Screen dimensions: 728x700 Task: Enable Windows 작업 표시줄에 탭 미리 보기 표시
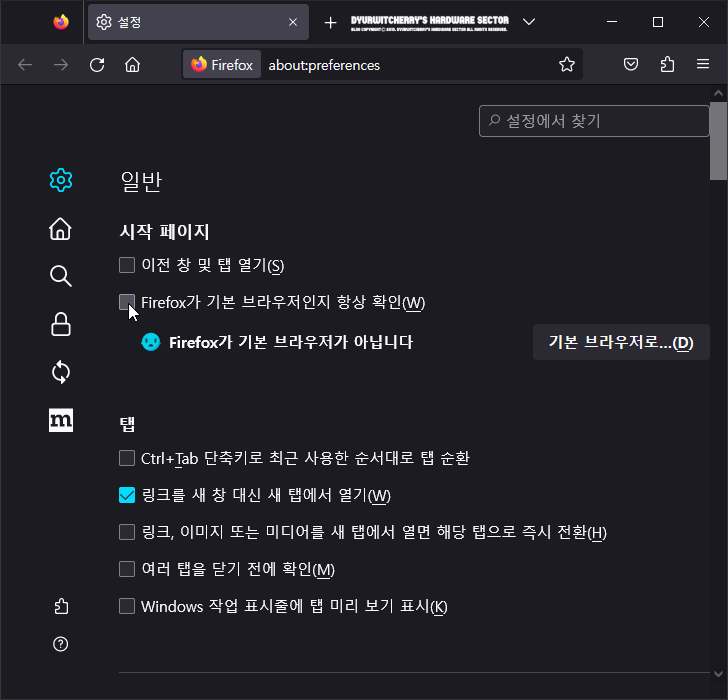pyautogui.click(x=127, y=606)
